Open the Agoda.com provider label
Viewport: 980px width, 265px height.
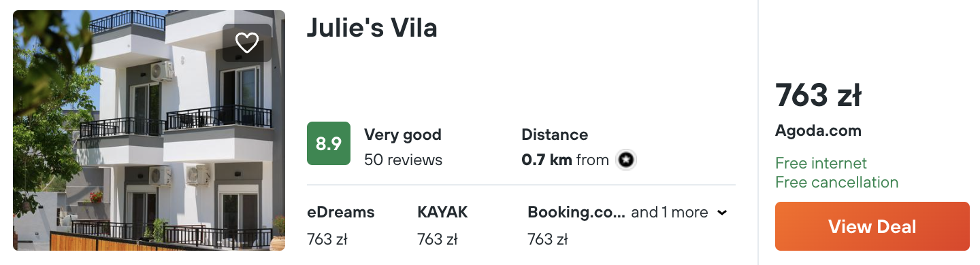818,131
